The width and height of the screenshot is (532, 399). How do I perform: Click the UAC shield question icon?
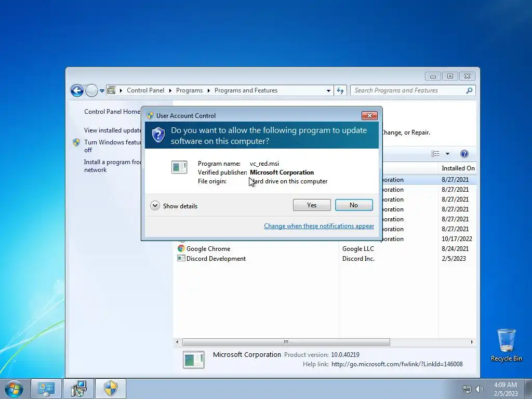point(158,135)
